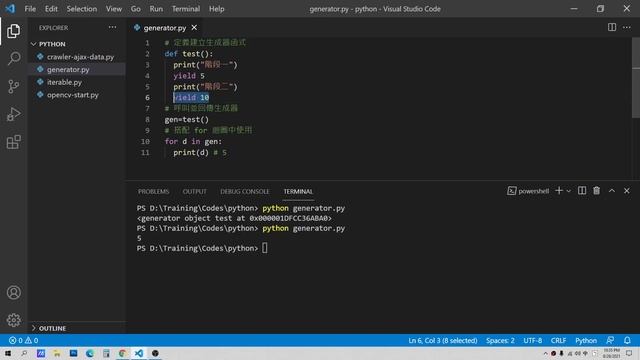
Task: Open the Accounts menu icon
Action: (x=13, y=293)
